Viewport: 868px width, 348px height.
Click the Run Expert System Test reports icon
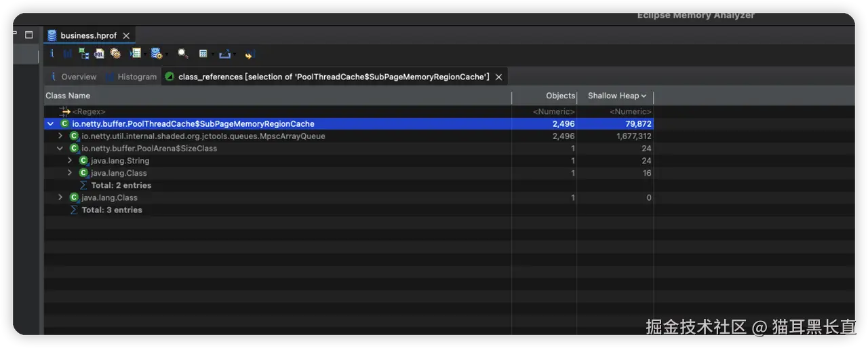136,54
